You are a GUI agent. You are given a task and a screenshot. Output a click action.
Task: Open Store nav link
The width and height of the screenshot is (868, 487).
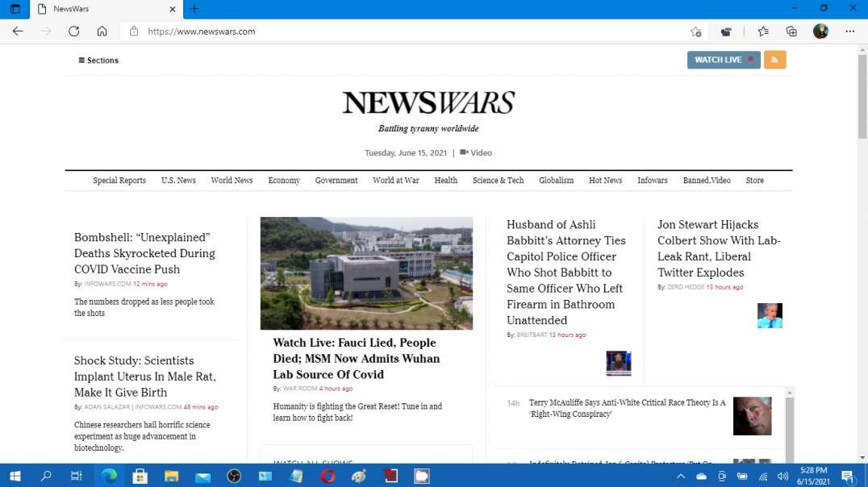754,181
